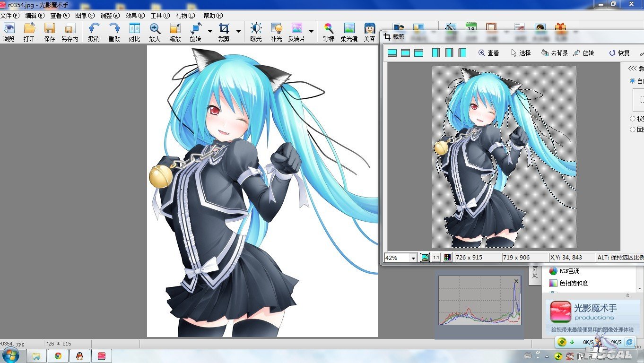Open the 42% zoom level dropdown
Screen dimensions: 644x363
pos(413,258)
